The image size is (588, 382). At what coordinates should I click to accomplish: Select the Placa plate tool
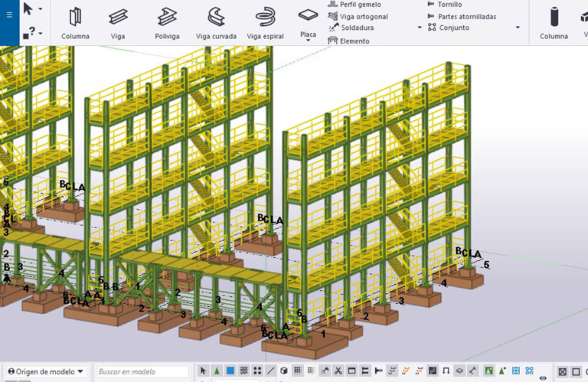click(x=308, y=21)
